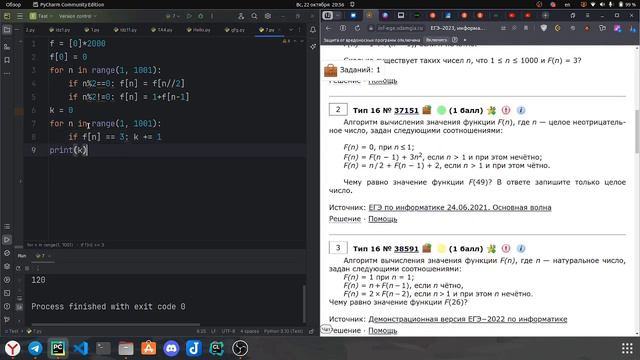This screenshot has width=640, height=360.
Task: Click the Включить button in browser bar
Action: tap(436, 40)
